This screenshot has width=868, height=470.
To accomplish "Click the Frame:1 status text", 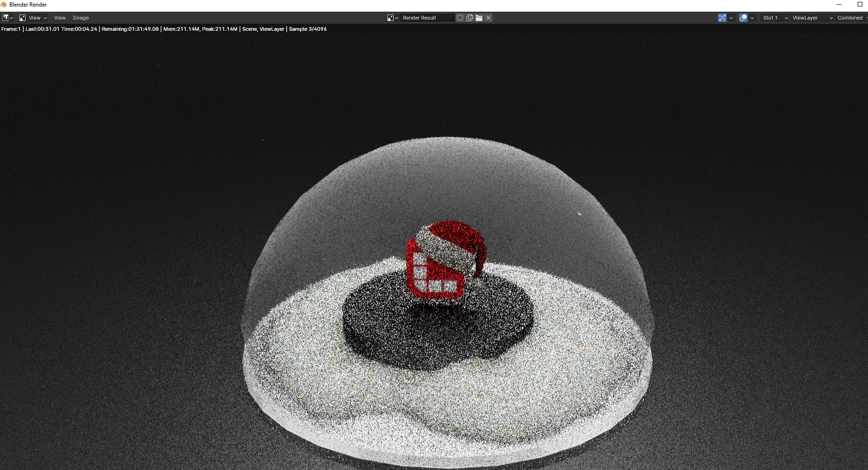I will [x=11, y=29].
